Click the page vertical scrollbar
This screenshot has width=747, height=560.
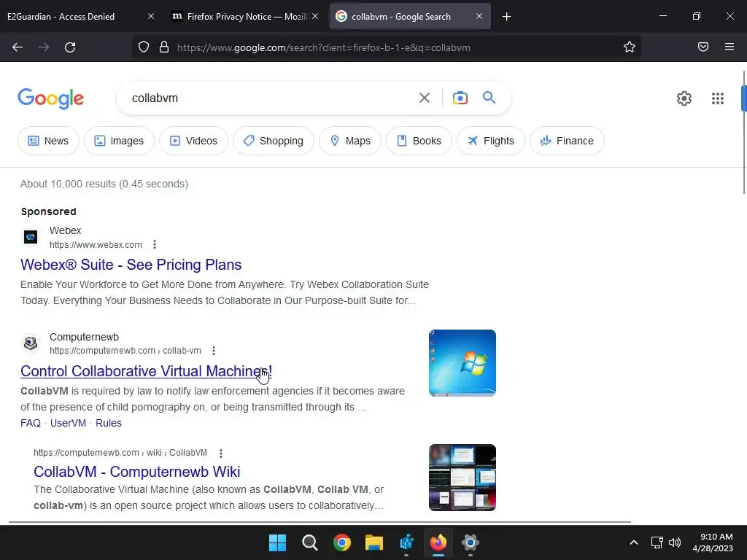[x=743, y=133]
